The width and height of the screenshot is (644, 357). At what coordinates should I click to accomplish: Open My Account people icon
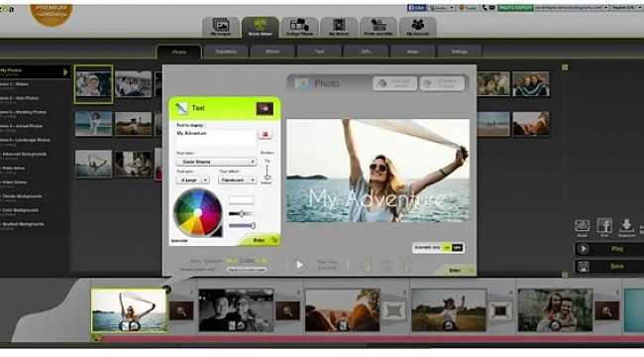pyautogui.click(x=418, y=27)
